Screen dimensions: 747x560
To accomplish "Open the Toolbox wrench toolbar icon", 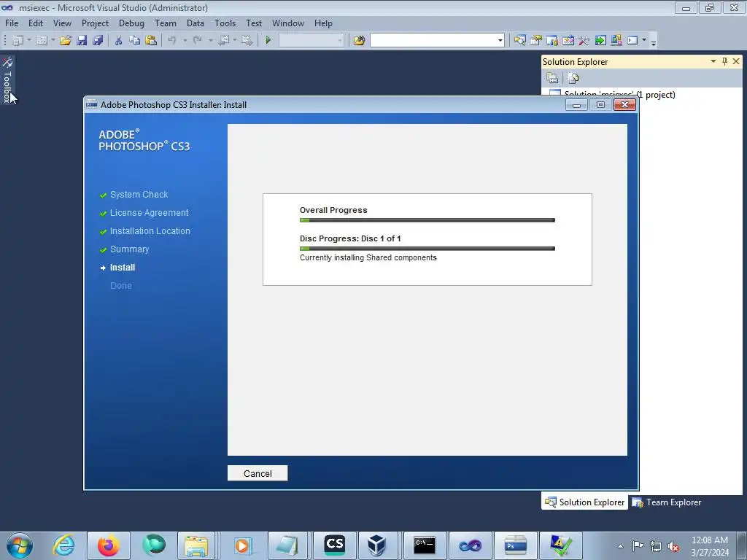I will coord(584,41).
